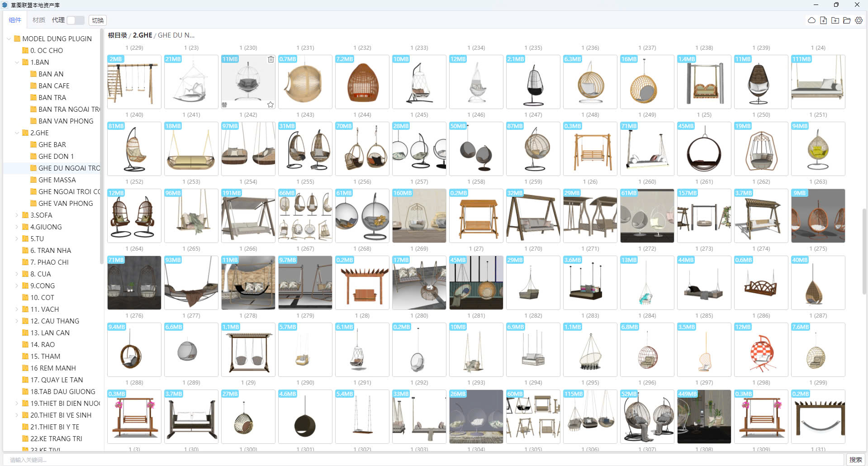Delete the 1 (230) model via trash icon
The width and height of the screenshot is (868, 466).
coord(270,59)
